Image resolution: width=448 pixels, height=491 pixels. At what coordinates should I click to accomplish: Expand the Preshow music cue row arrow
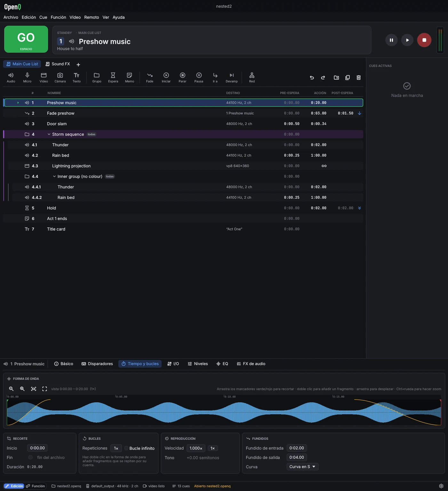coord(18,103)
